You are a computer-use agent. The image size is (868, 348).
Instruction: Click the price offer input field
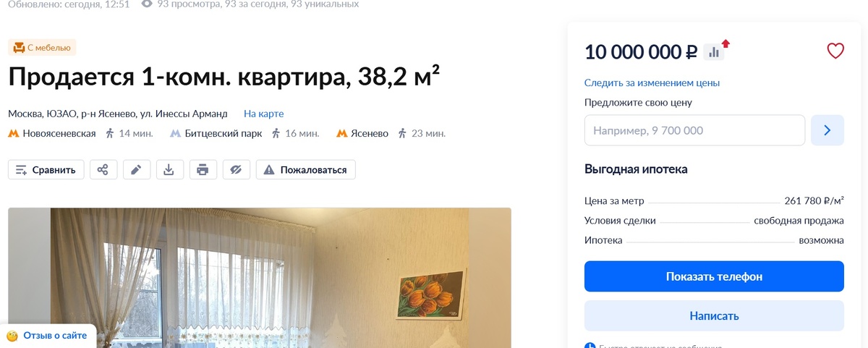pos(694,131)
